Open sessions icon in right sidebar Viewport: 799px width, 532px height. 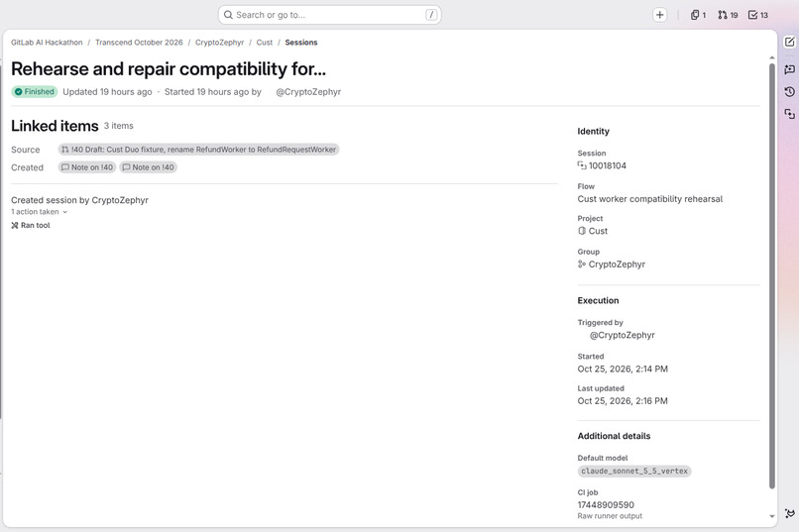pyautogui.click(x=789, y=114)
